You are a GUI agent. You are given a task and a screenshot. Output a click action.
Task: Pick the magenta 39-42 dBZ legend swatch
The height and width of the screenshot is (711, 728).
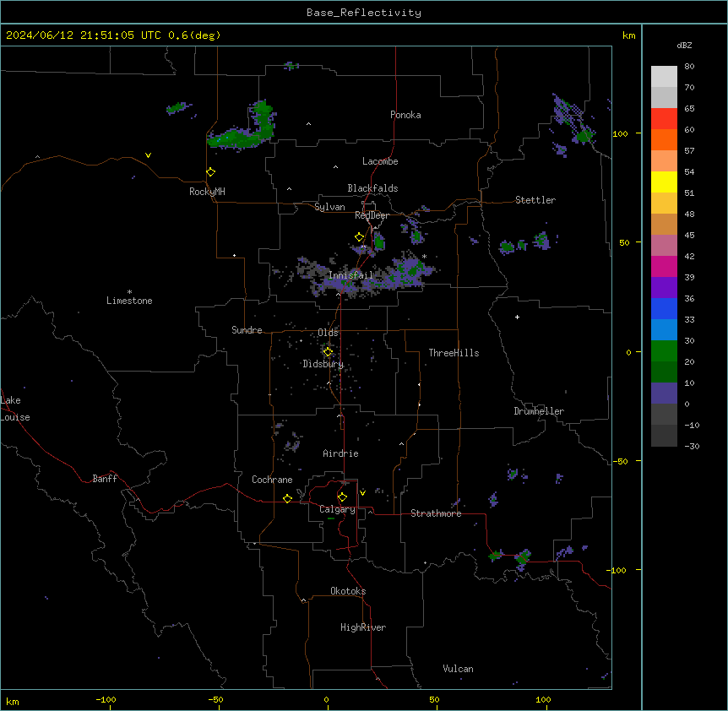tap(664, 266)
